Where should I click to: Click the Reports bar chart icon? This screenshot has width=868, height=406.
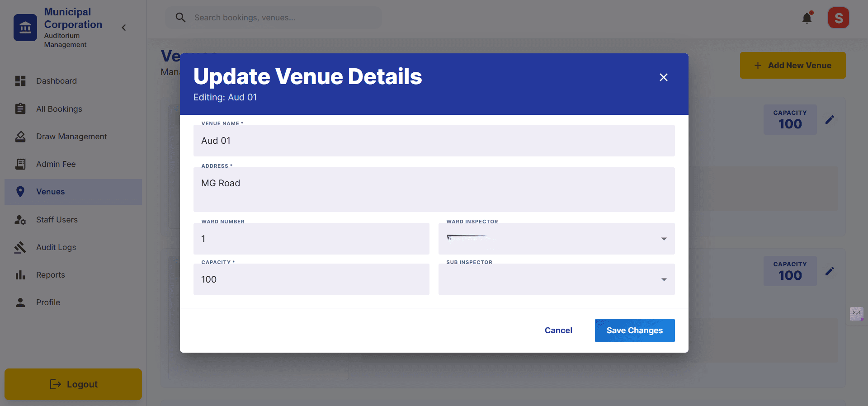[x=20, y=275]
